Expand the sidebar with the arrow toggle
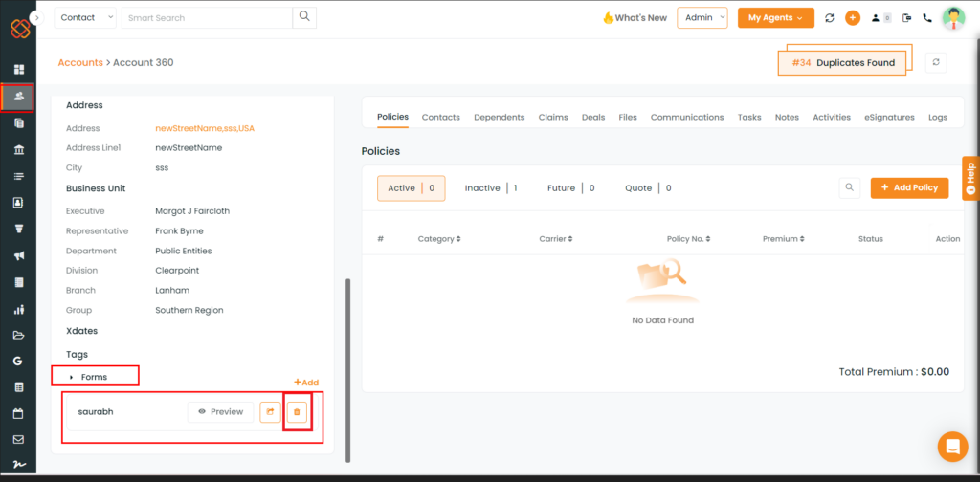This screenshot has width=980, height=482. (37, 18)
